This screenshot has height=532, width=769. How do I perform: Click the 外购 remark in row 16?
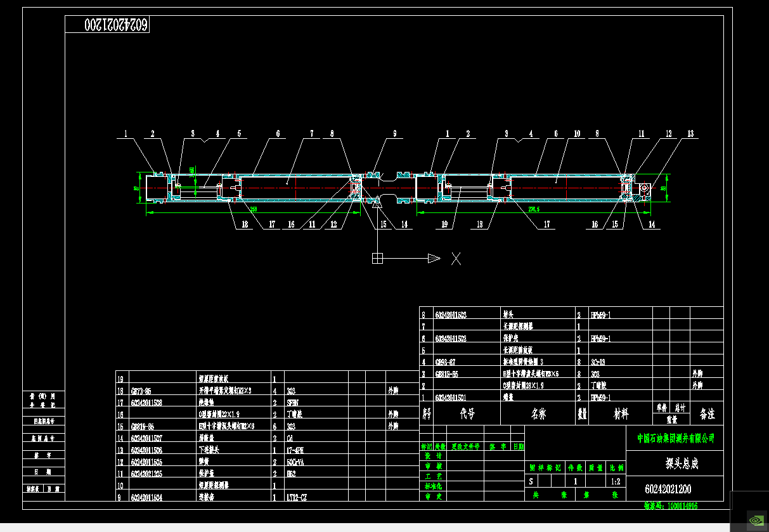click(394, 413)
